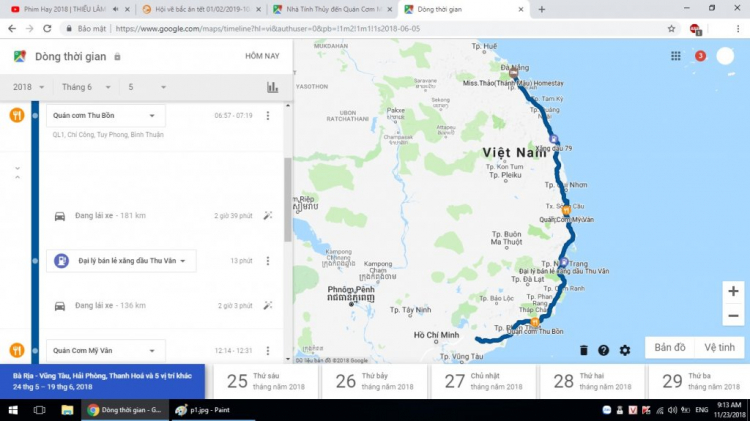Jump to today with HÔM NAY
The image size is (750, 421).
click(262, 56)
